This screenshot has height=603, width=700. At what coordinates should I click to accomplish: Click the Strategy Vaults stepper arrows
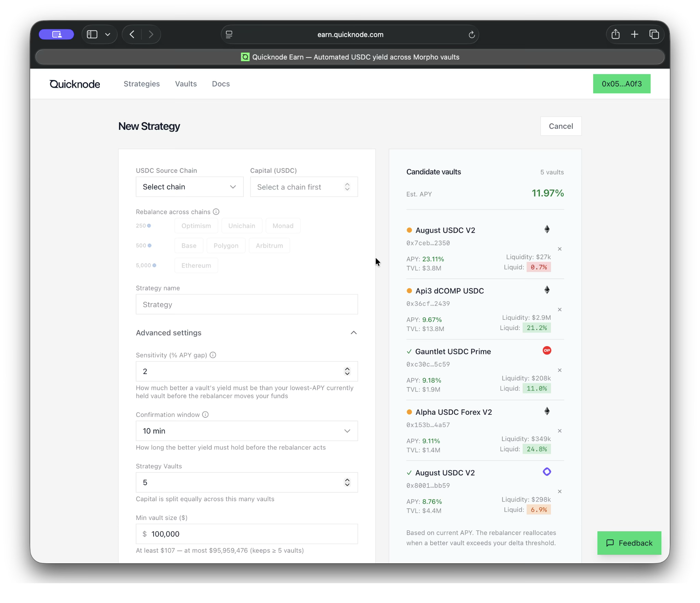tap(347, 482)
